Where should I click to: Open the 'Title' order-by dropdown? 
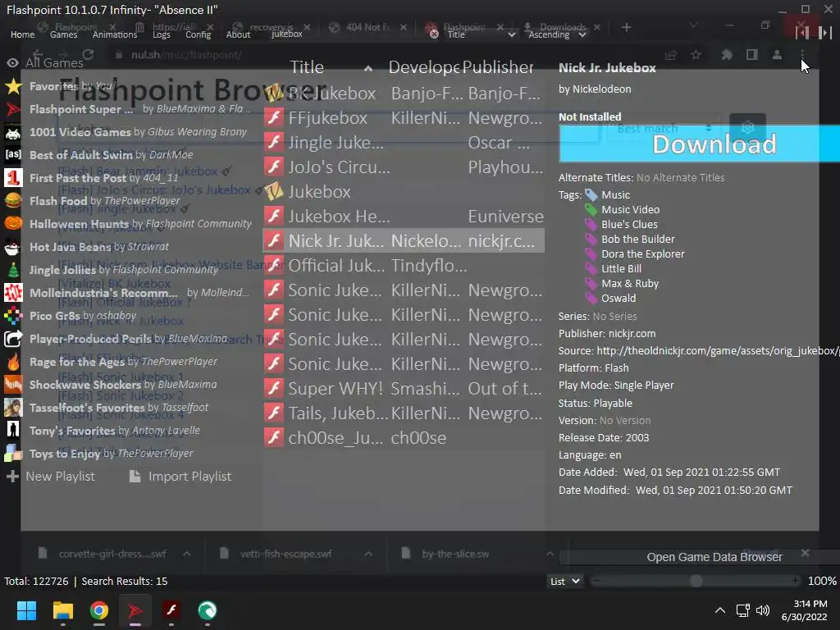tap(481, 34)
